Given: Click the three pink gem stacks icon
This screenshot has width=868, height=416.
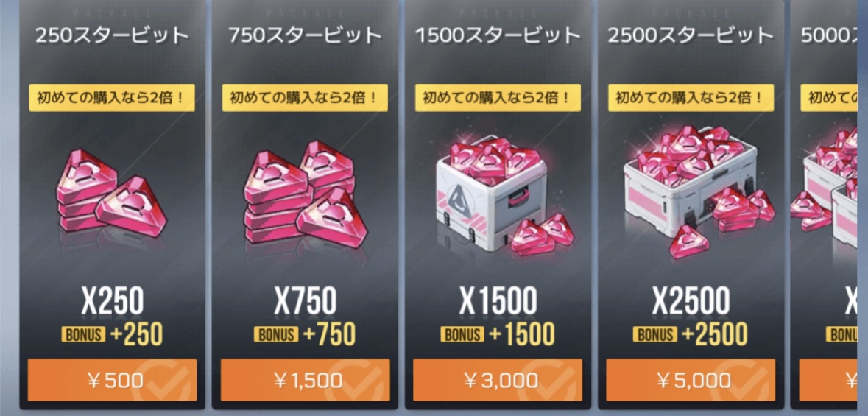Looking at the screenshot, I should pos(305,192).
